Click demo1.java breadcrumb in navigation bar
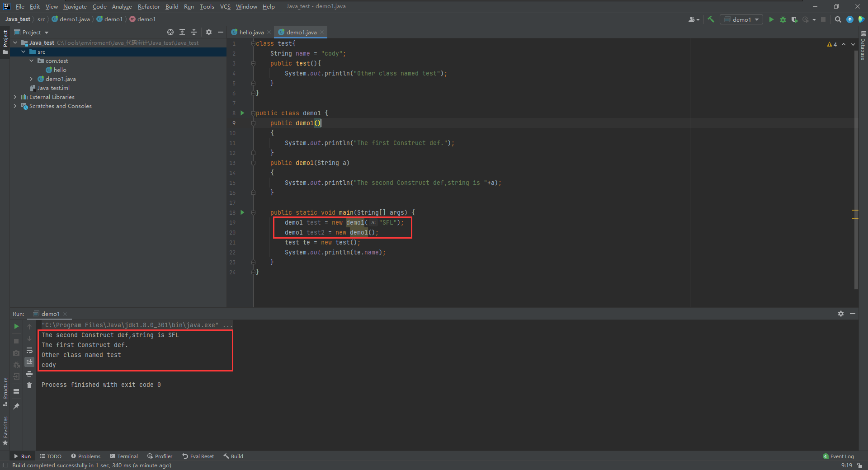Image resolution: width=868 pixels, height=470 pixels. click(71, 19)
